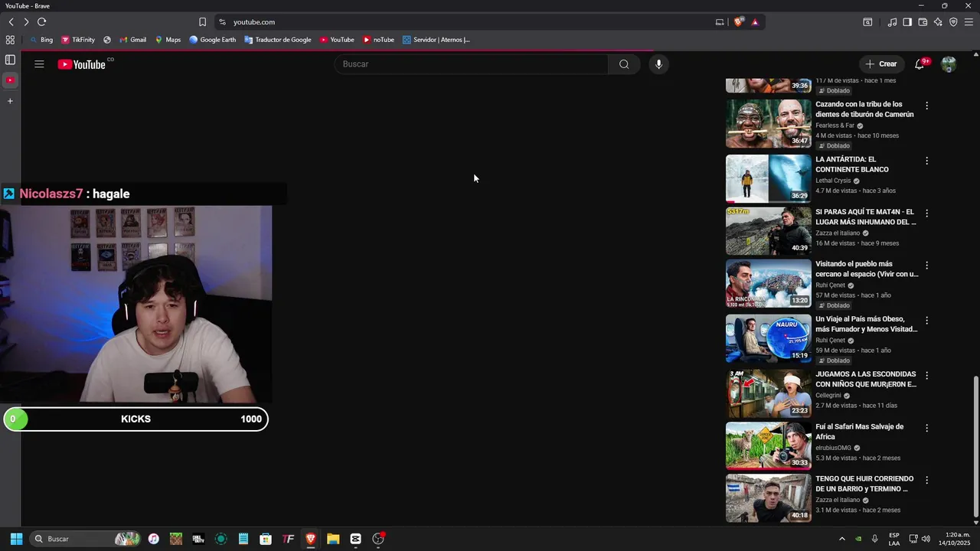The image size is (980, 551).
Task: Click the YouTube logo
Action: tap(81, 64)
